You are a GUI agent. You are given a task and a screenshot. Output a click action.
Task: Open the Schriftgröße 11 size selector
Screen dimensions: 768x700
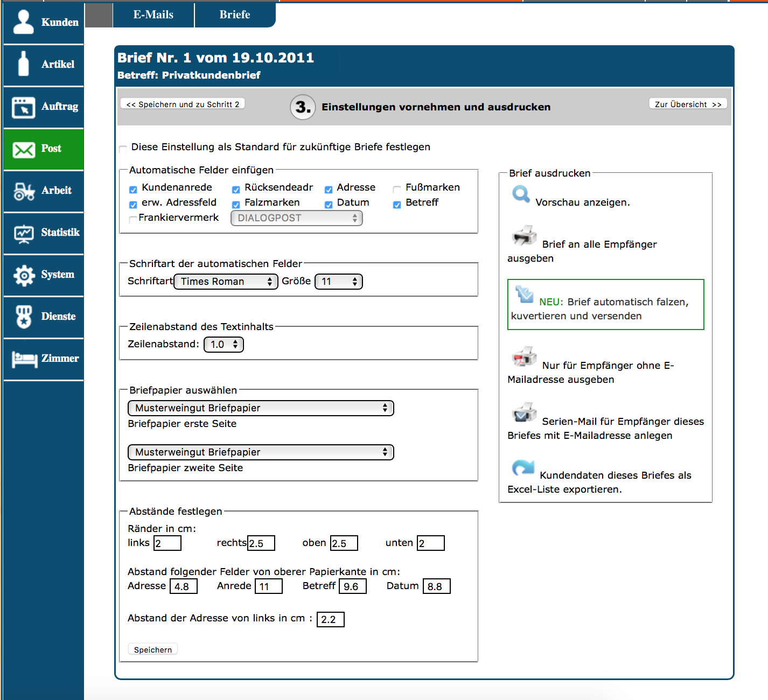(x=339, y=282)
